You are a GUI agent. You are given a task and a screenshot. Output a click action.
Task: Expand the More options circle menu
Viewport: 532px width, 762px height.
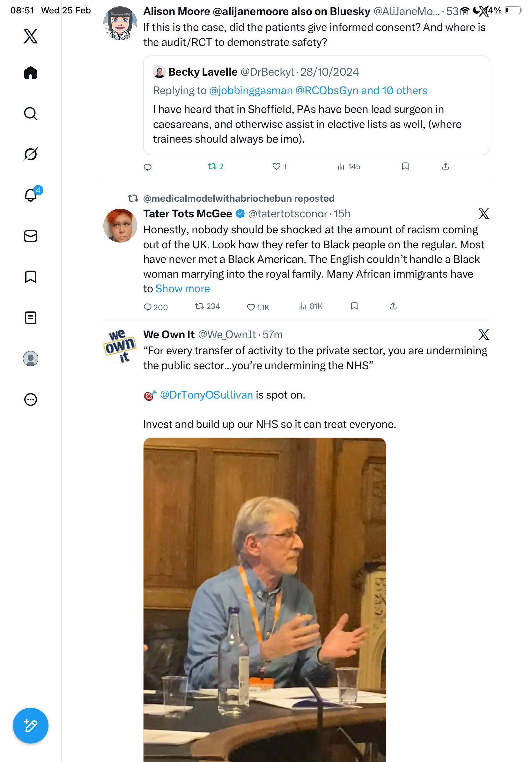tap(31, 399)
